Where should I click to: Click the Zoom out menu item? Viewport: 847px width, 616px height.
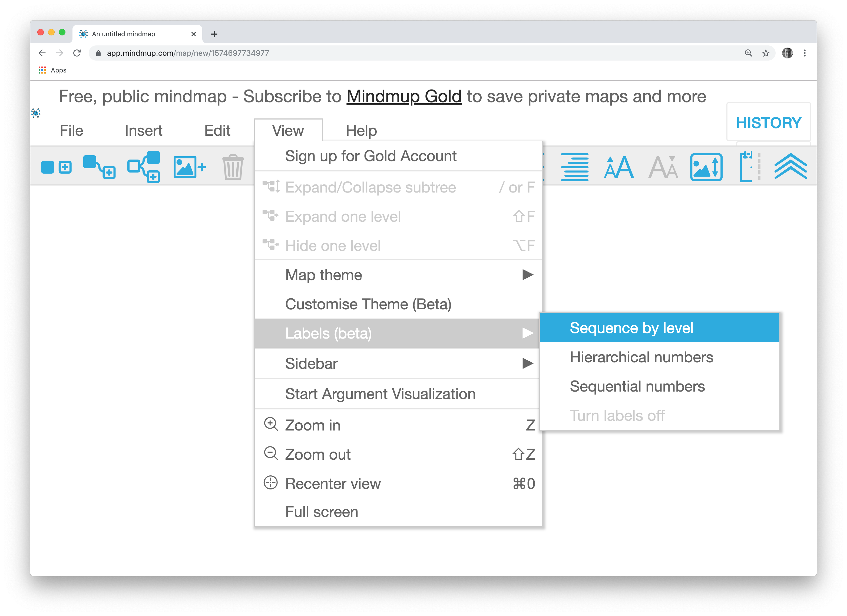point(398,454)
